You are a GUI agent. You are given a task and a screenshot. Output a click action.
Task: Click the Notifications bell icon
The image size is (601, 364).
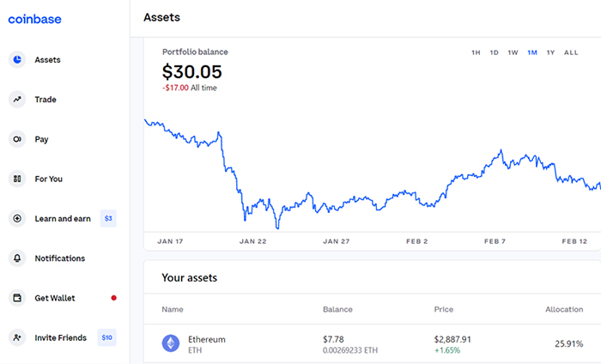[x=17, y=258]
